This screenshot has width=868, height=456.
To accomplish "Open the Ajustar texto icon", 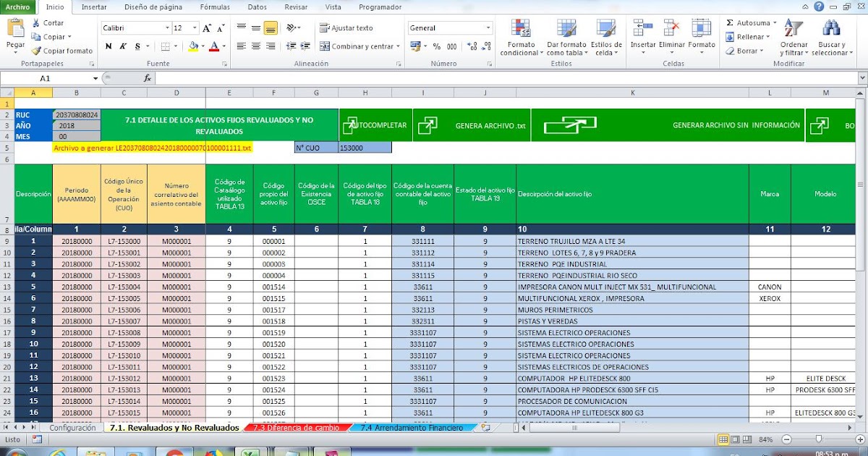I will (323, 28).
